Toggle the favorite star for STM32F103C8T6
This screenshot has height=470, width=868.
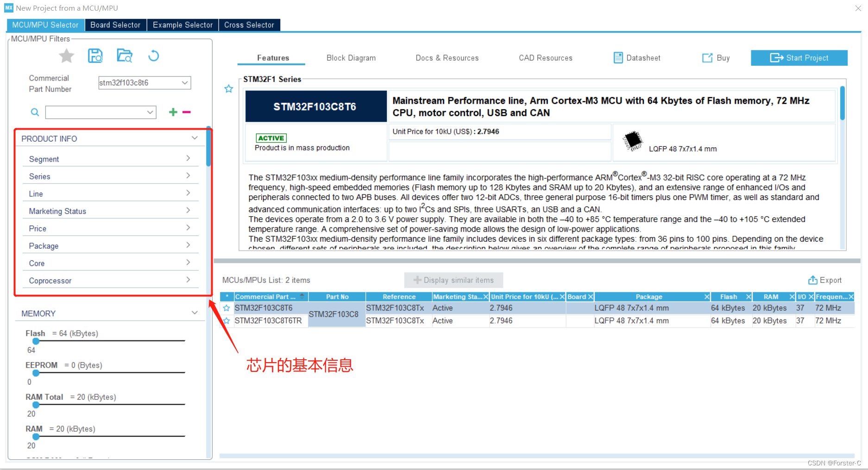226,307
